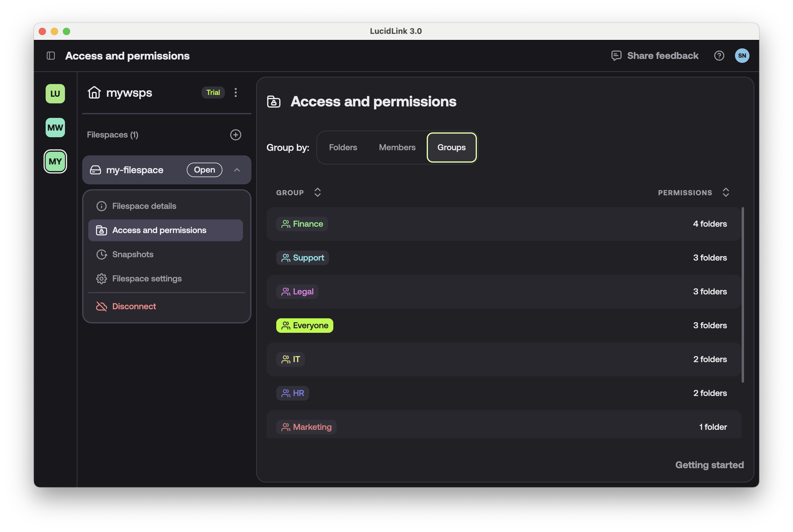Group by Members tab
Image resolution: width=793 pixels, height=532 pixels.
point(397,148)
